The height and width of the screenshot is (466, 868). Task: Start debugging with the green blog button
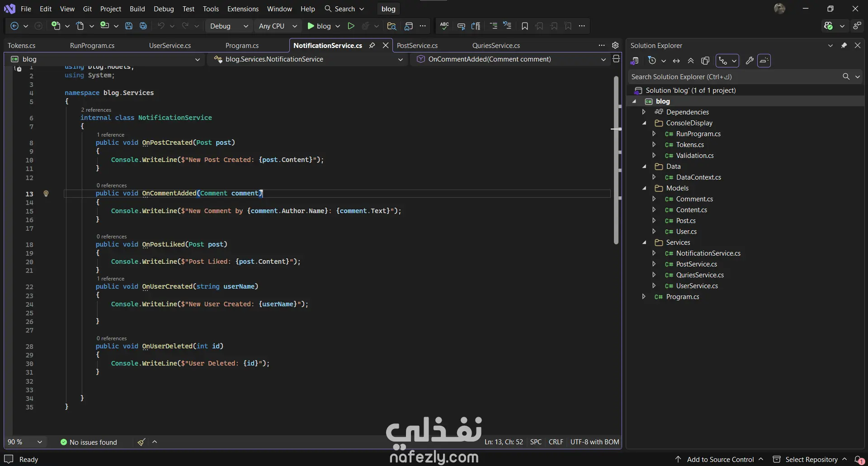319,26
